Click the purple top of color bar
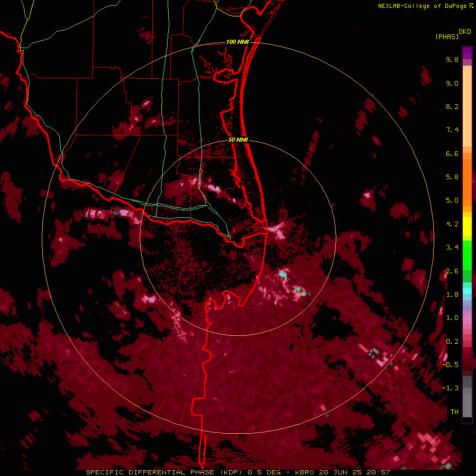Screen dimensions: 476x476 [467, 53]
